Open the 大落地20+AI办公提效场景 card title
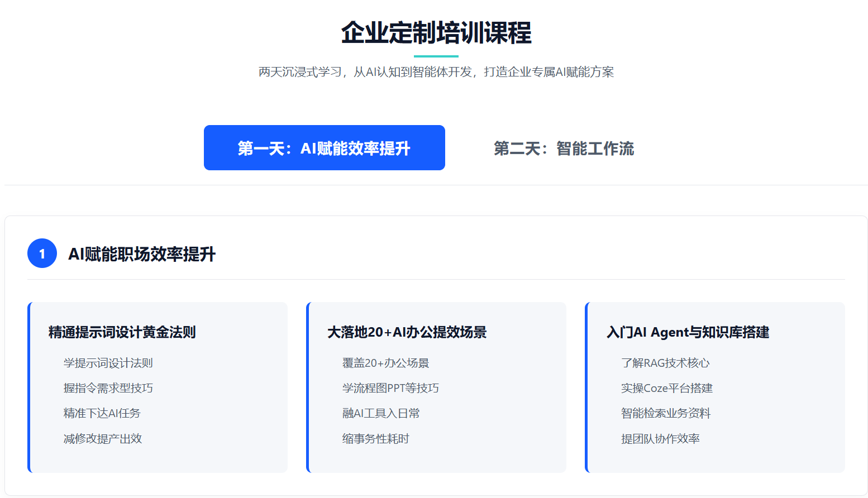Image resolution: width=868 pixels, height=498 pixels. pos(407,332)
